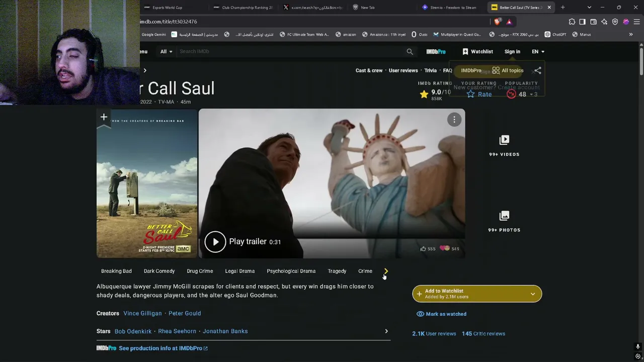Open the 2.1K User reviews link
The image size is (644, 362).
[434, 333]
